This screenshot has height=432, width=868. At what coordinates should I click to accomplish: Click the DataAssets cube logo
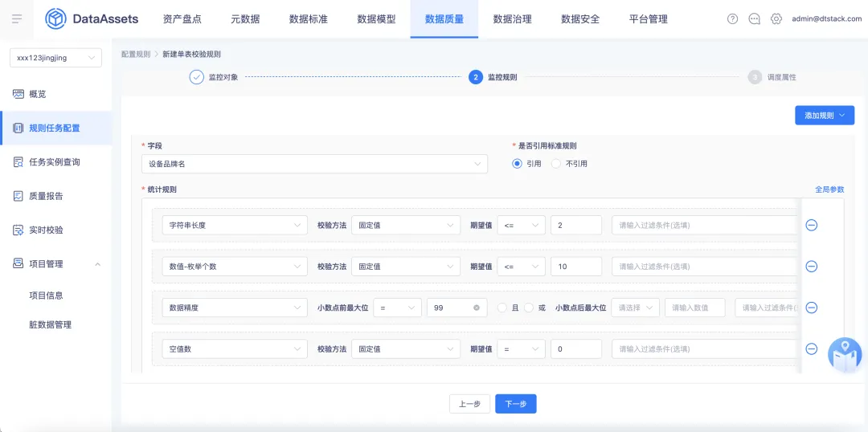tap(55, 18)
